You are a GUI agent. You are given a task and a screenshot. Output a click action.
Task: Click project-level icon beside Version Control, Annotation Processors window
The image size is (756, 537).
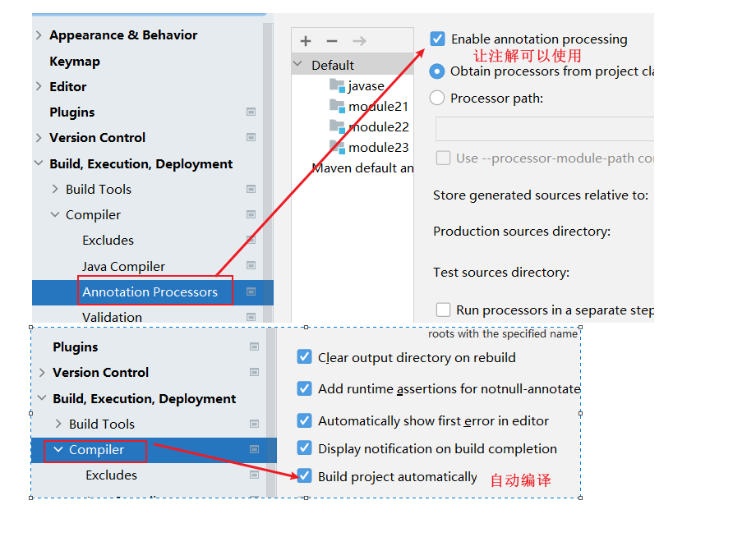pos(251,137)
